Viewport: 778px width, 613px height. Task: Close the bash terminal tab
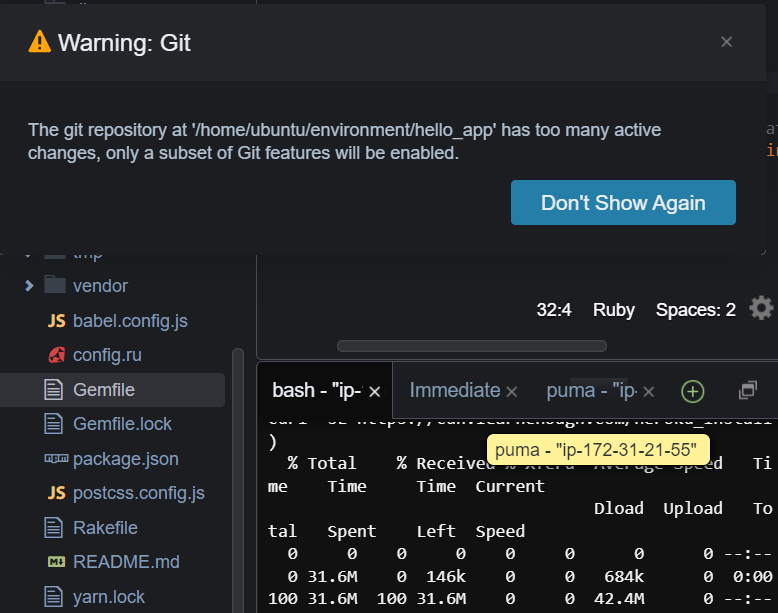[375, 392]
